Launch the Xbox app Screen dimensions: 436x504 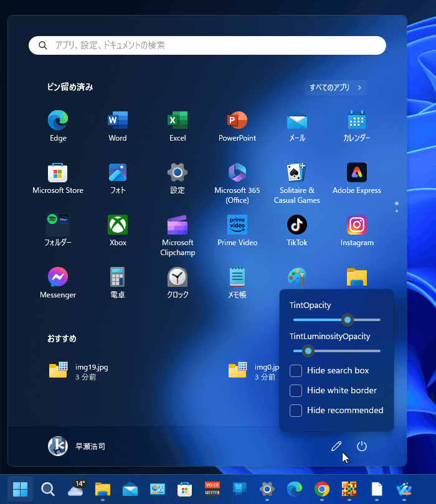tap(118, 230)
